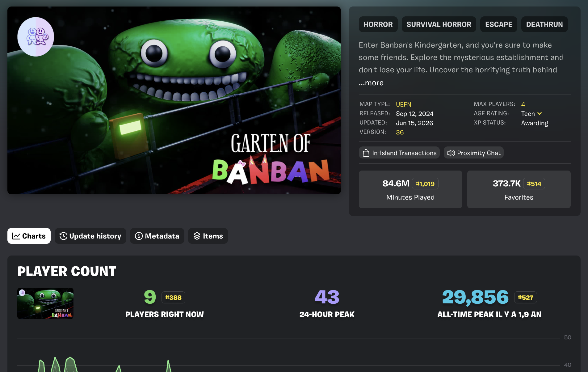Click the #514 favorites rank badge

(x=534, y=184)
